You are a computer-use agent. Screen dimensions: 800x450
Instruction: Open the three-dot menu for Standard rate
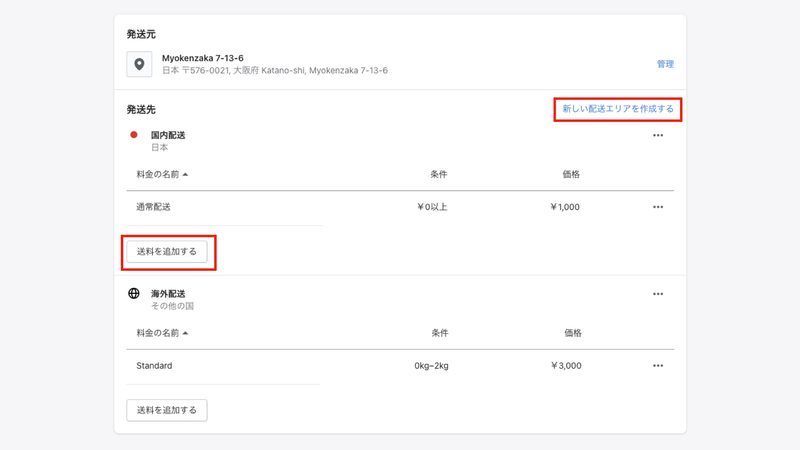point(658,365)
